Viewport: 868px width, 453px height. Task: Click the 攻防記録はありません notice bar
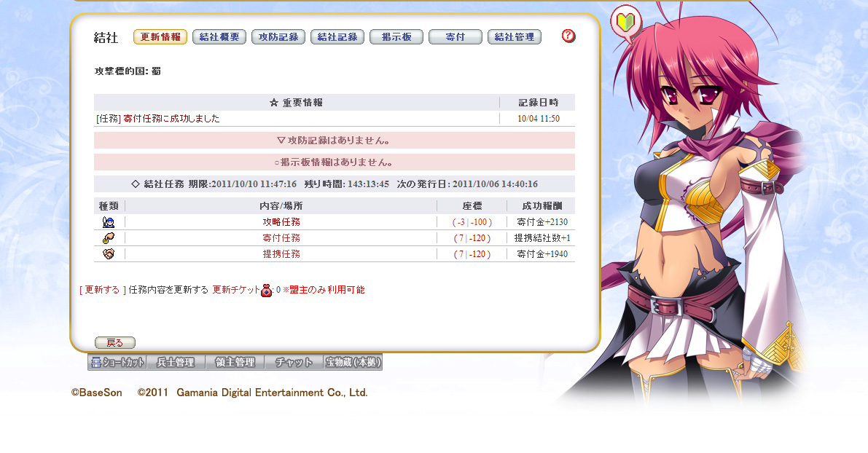335,141
